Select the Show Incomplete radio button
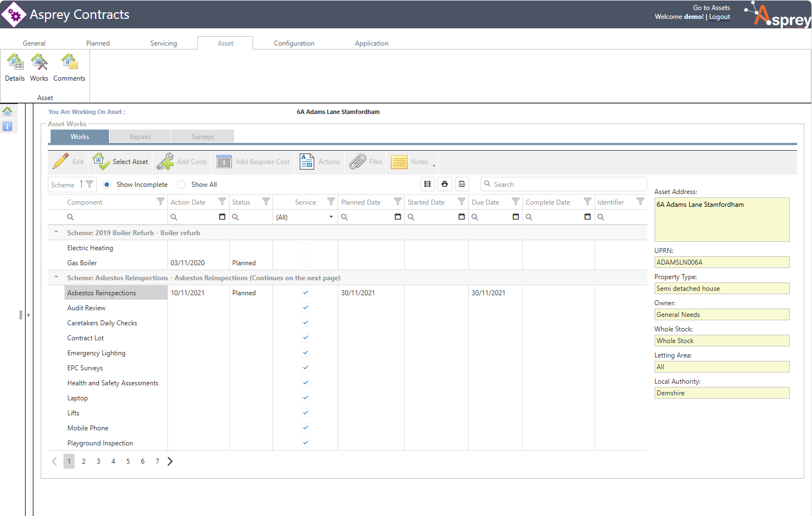812x516 pixels. point(107,185)
